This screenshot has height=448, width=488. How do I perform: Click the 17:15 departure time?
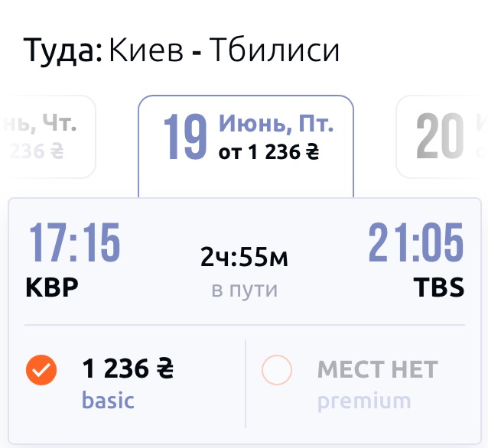(x=75, y=245)
